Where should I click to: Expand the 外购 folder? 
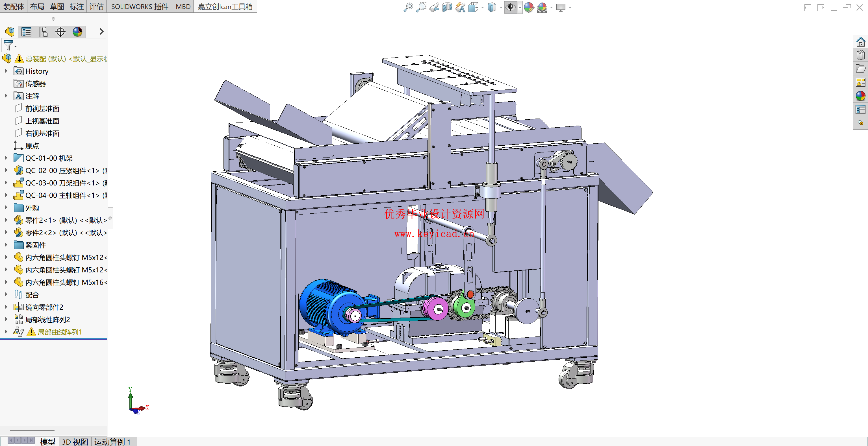point(6,208)
